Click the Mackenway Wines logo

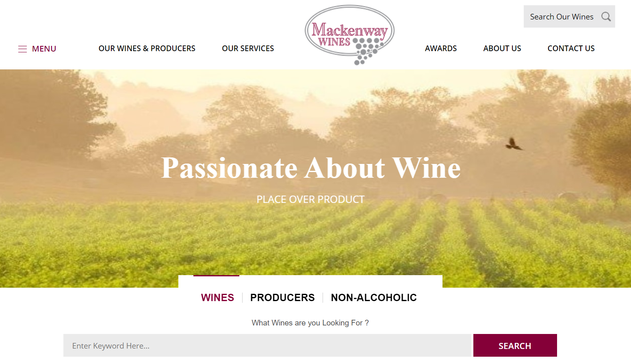349,35
